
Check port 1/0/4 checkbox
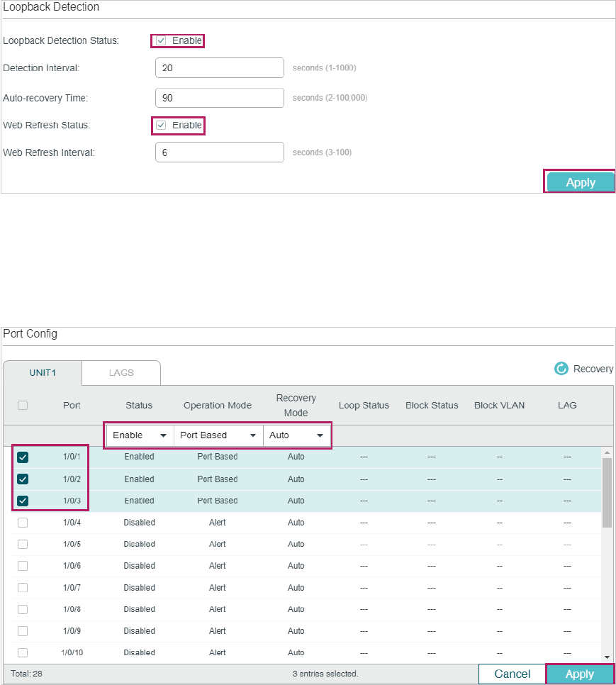(x=23, y=523)
